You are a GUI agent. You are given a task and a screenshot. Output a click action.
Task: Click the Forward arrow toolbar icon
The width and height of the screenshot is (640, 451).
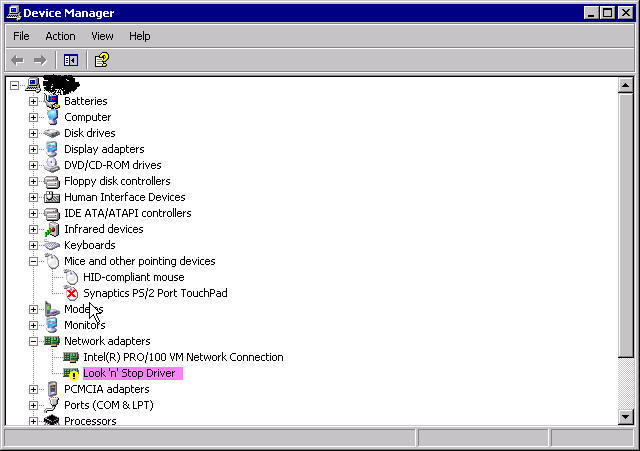pos(40,60)
